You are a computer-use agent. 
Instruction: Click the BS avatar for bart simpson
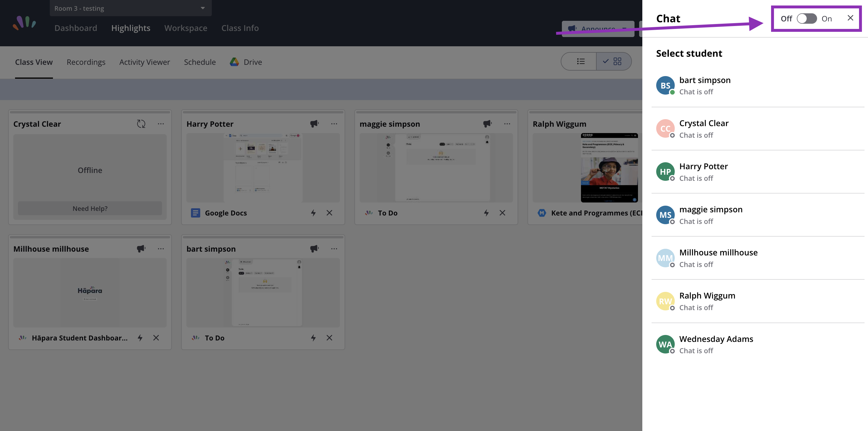pos(665,86)
